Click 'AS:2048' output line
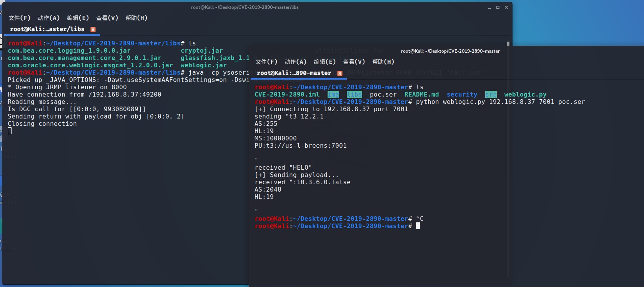Image resolution: width=644 pixels, height=287 pixels. (268, 190)
